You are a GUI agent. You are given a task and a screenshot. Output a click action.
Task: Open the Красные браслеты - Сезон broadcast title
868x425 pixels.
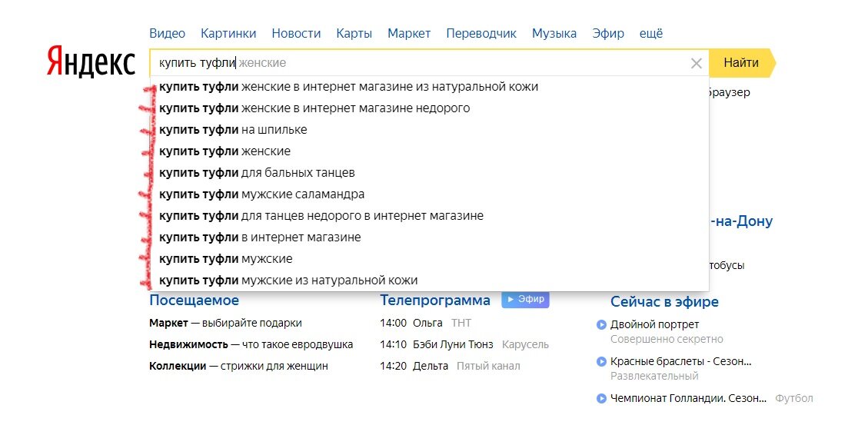coord(681,362)
